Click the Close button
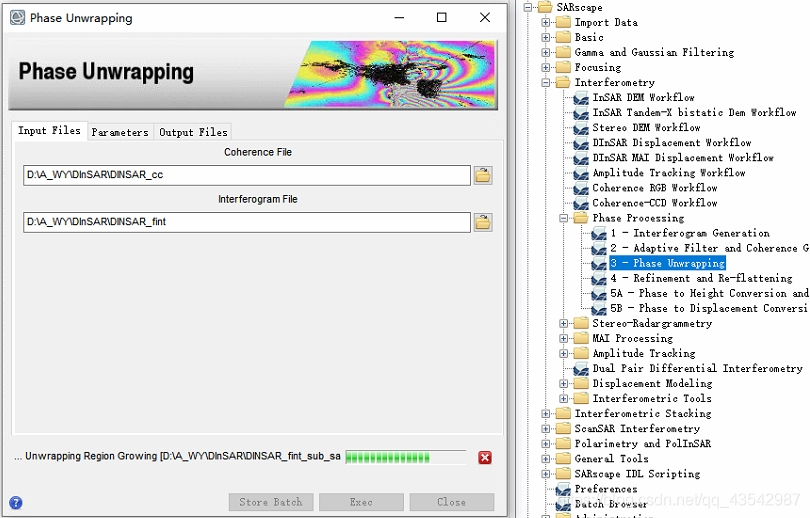810x518 pixels. click(451, 502)
